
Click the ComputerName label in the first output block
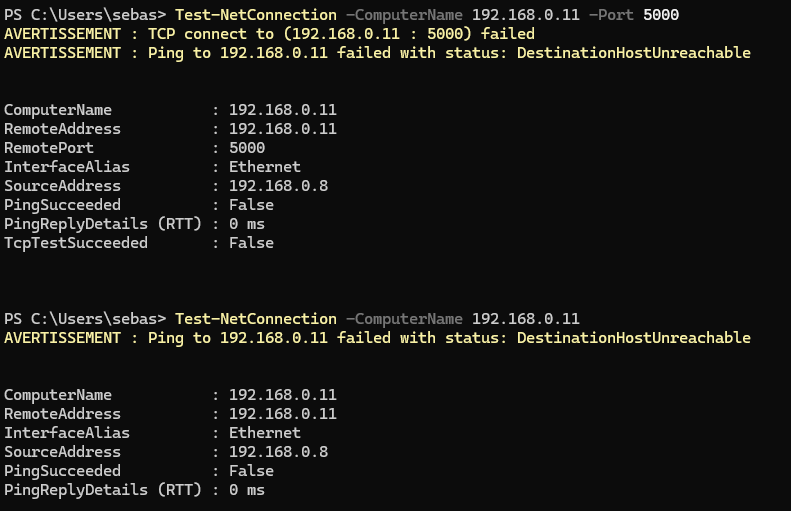(58, 110)
